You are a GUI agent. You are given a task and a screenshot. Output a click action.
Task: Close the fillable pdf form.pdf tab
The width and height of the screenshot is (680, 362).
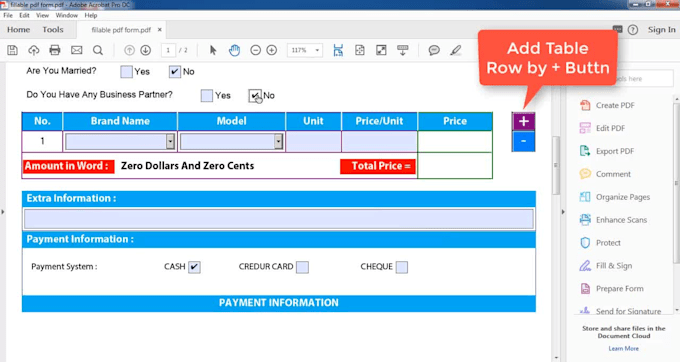pos(160,30)
